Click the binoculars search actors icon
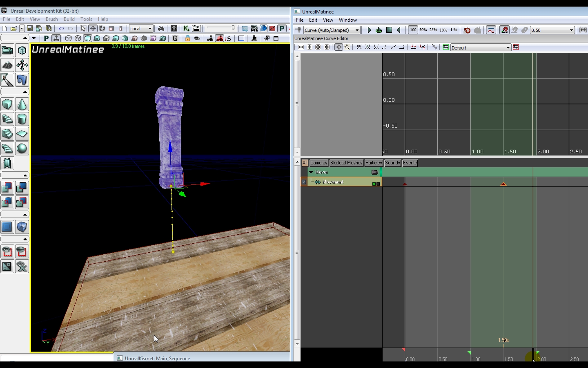Image resolution: width=588 pixels, height=368 pixels. coord(161,28)
